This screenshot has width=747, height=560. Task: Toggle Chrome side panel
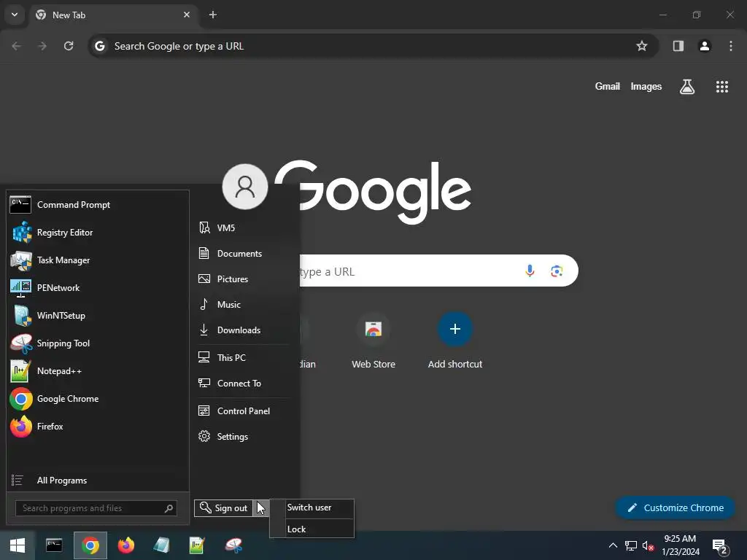coord(678,46)
